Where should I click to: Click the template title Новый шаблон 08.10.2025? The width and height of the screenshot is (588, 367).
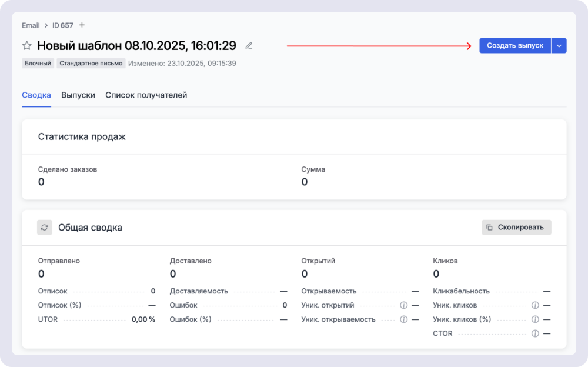click(136, 46)
